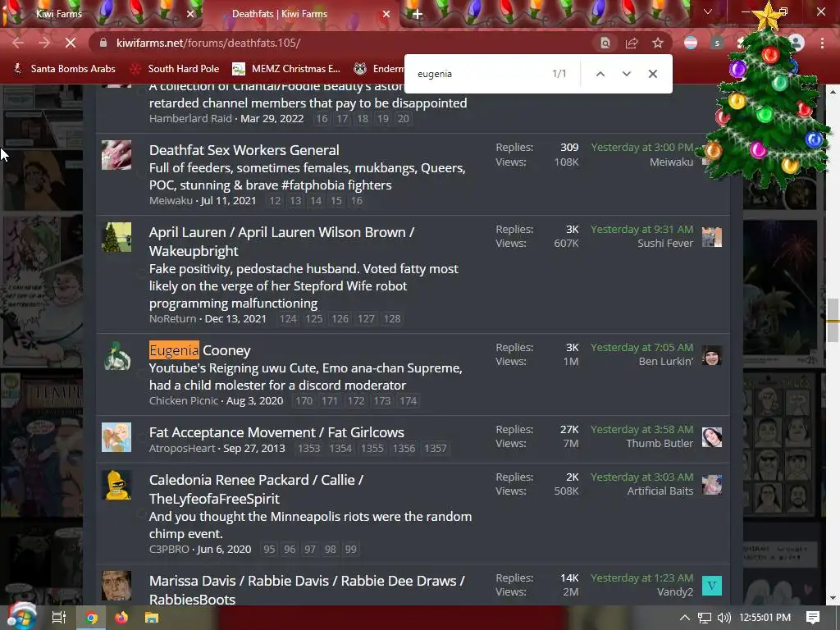
Task: Open Christmas tree avatar on April Lauren thread
Action: pyautogui.click(x=116, y=237)
